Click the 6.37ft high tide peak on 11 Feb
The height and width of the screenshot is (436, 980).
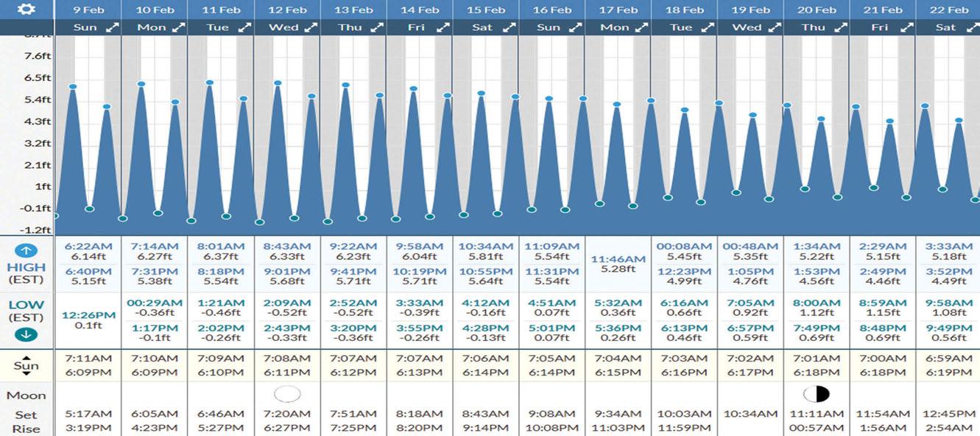click(210, 82)
